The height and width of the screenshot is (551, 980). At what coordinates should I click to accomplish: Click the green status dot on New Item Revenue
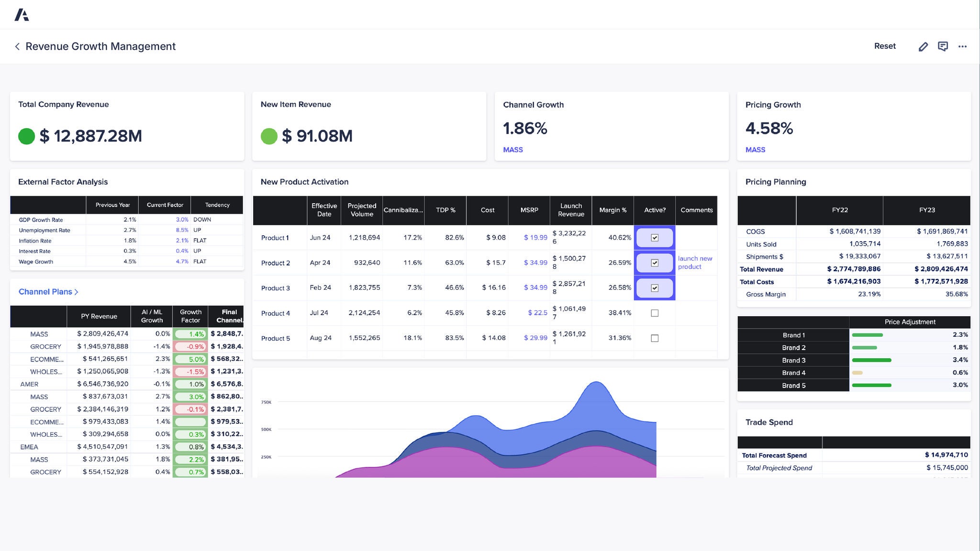point(269,136)
